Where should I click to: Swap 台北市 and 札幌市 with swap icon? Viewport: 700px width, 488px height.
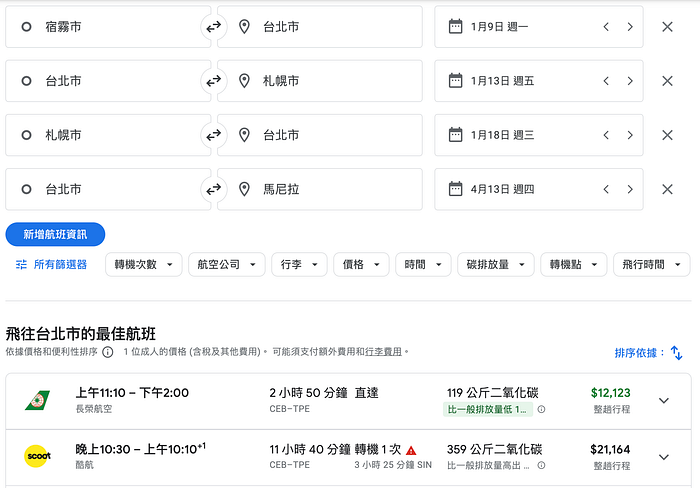click(x=213, y=81)
